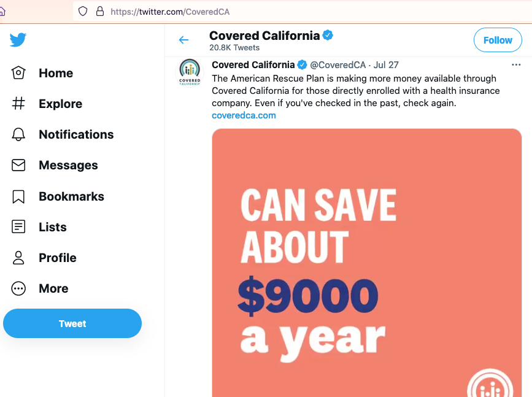Open the coveredca.com link
Image resolution: width=532 pixels, height=397 pixels.
244,115
